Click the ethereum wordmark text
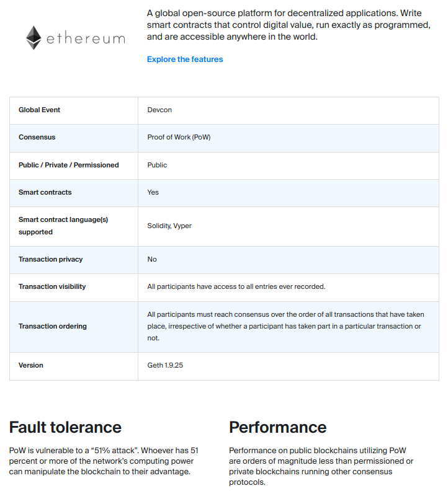The height and width of the screenshot is (491, 448). 85,38
